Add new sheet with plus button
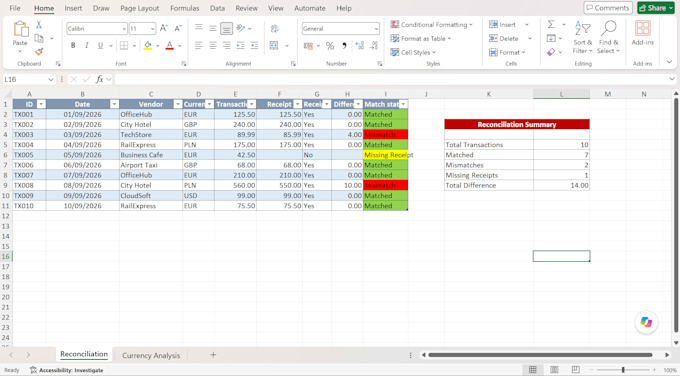Screen dimensions: 680x376 click(x=213, y=355)
